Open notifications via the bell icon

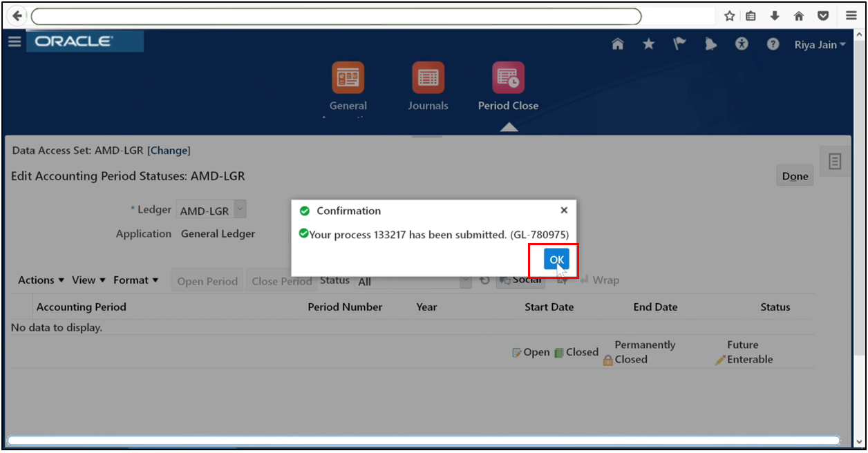tap(710, 44)
